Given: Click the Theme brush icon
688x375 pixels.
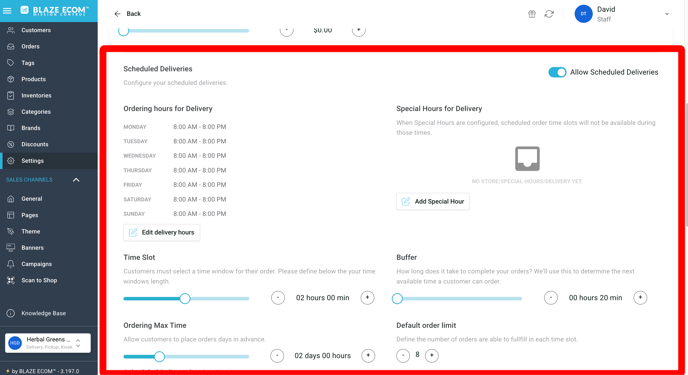Looking at the screenshot, I should tap(11, 231).
